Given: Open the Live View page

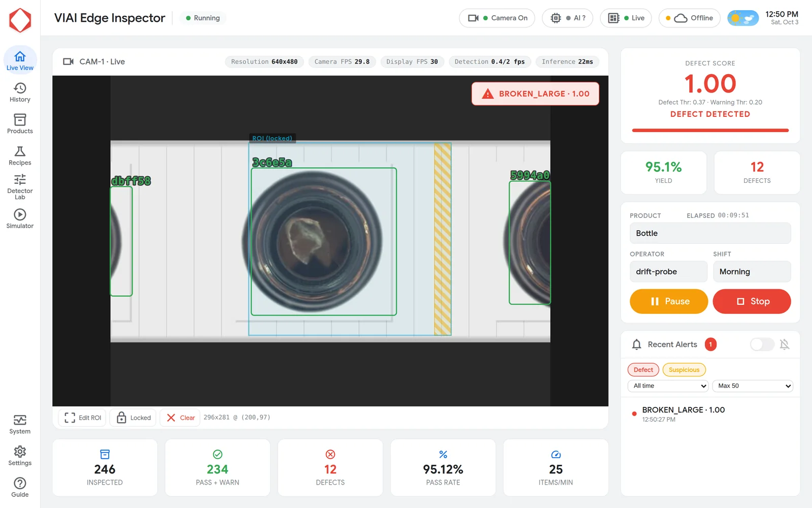Looking at the screenshot, I should pyautogui.click(x=20, y=60).
